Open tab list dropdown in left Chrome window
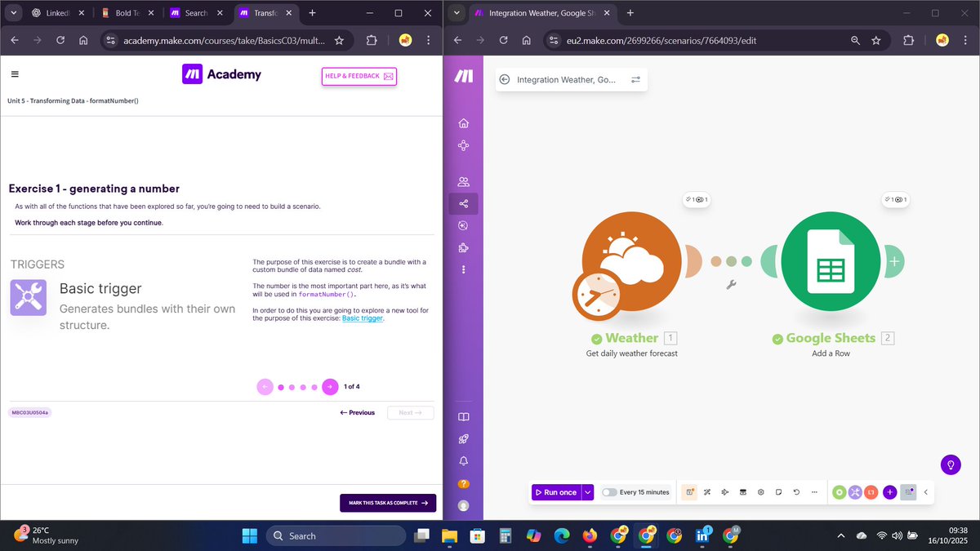 click(13, 13)
